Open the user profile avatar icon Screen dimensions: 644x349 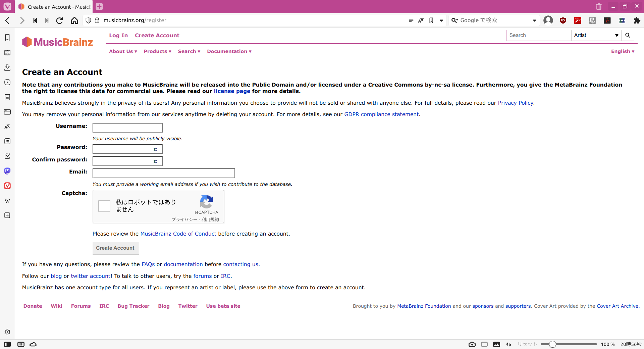(x=548, y=20)
